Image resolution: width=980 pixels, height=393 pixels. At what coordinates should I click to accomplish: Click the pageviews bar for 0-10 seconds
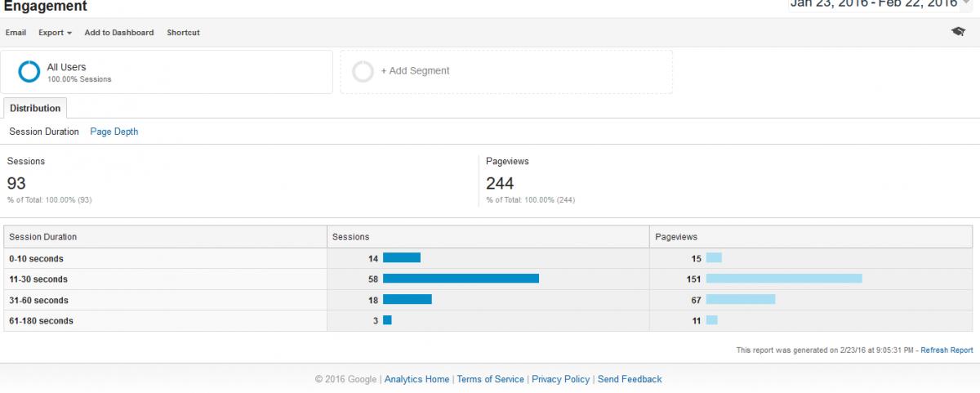714,257
